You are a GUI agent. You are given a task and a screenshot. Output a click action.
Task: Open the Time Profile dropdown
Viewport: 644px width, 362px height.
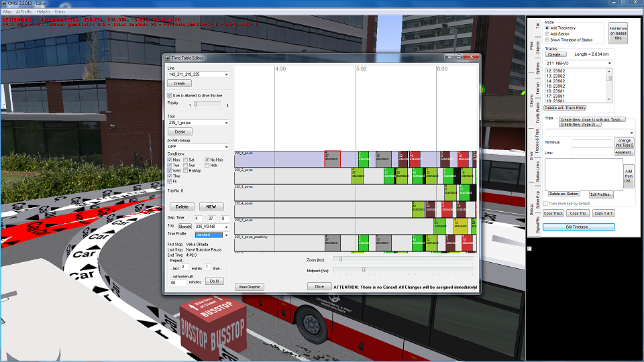point(226,235)
